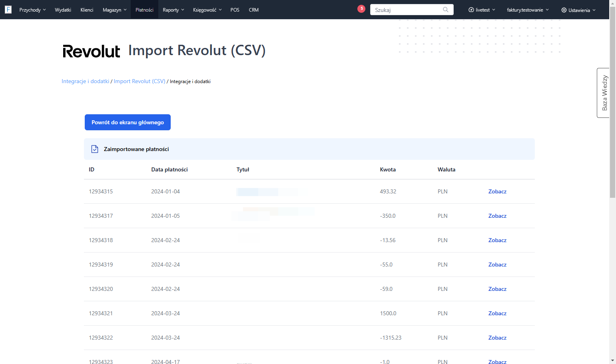Click Zobacz for payment 12934319
This screenshot has width=616, height=364.
point(497,265)
